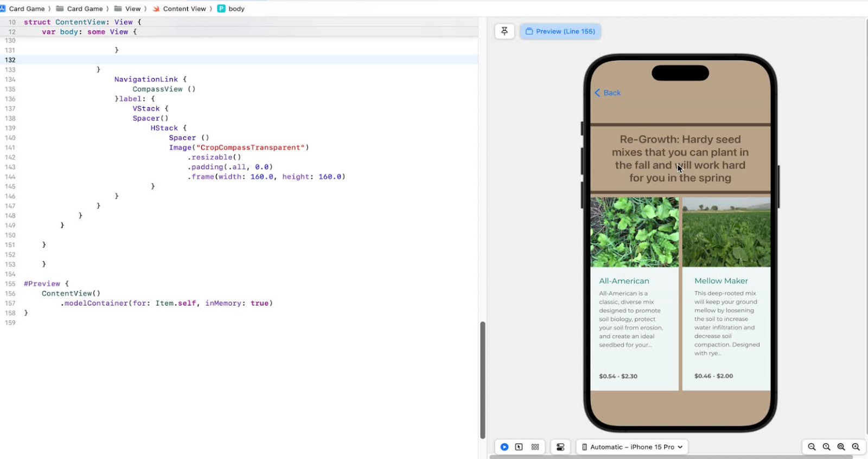Click the struct ContentView sticky header
Screen dimensions: 868x459
82,22
